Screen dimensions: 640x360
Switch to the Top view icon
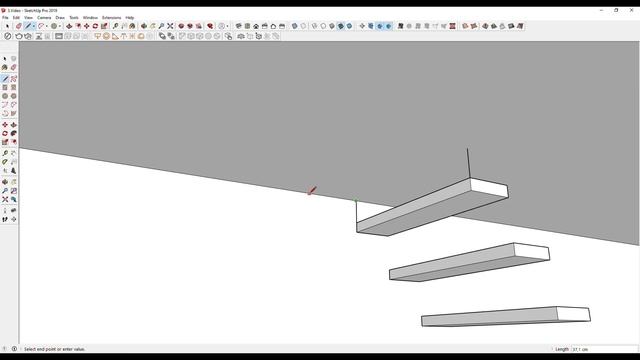point(247,26)
